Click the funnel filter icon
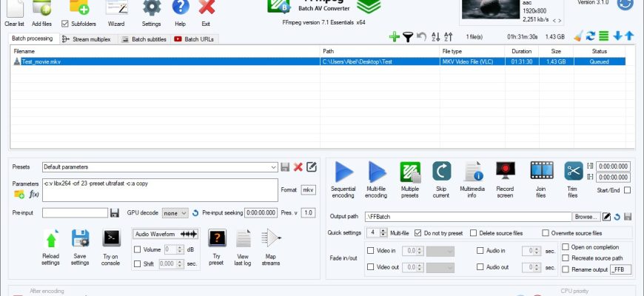 pos(407,37)
